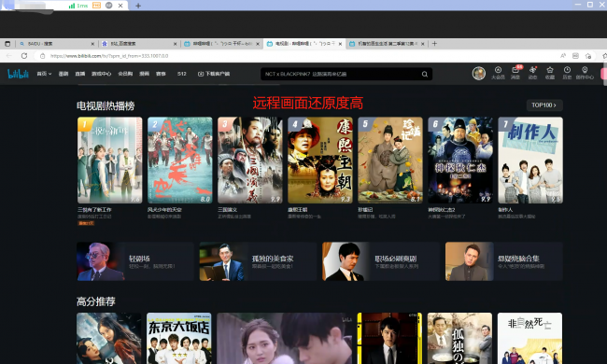Open the user avatar profile

478,73
